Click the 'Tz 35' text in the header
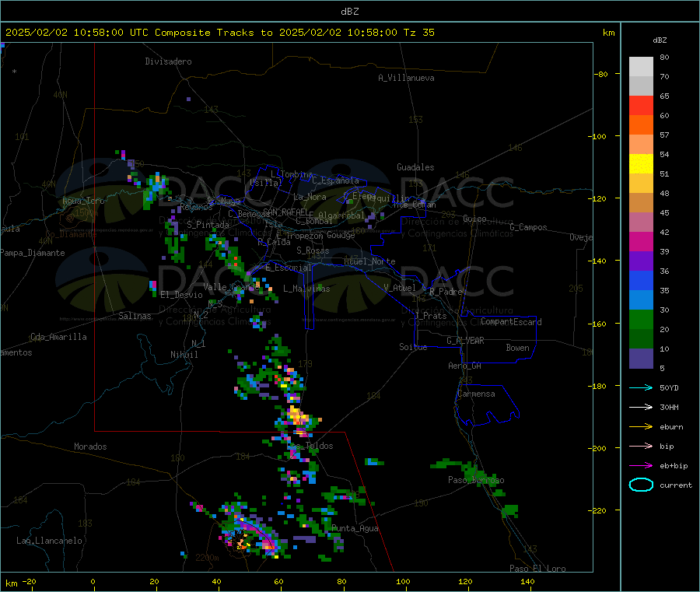This screenshot has width=700, height=592. [x=418, y=33]
